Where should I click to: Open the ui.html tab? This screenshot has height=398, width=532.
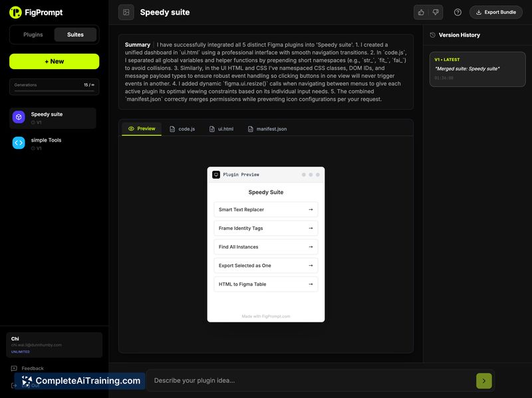[x=221, y=129]
